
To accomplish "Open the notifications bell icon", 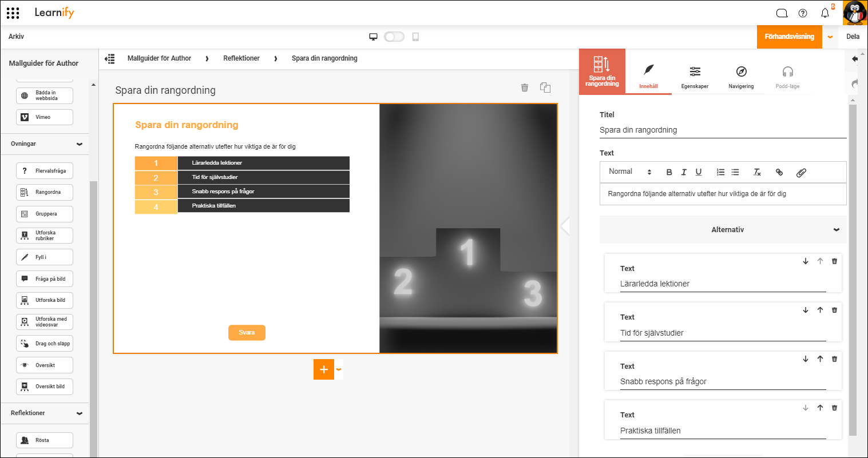I will click(825, 13).
